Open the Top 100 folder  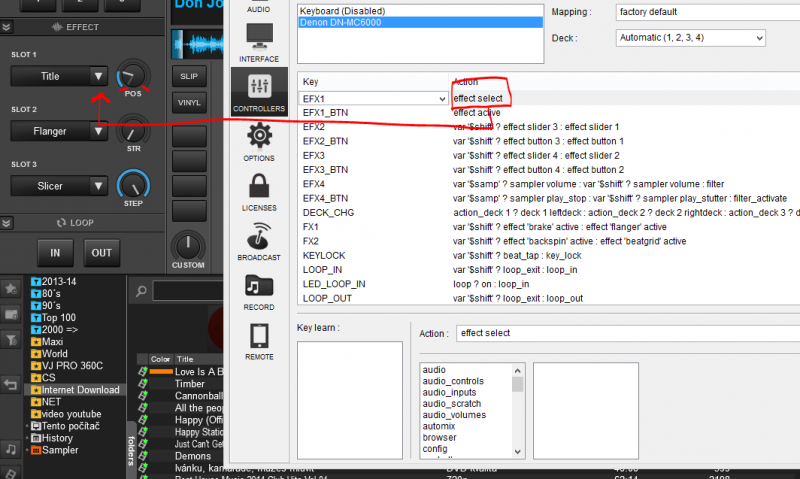click(x=54, y=317)
